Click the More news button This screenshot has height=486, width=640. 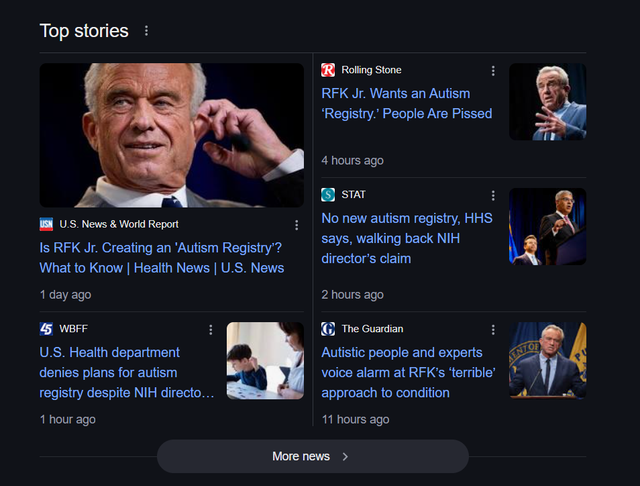pos(313,456)
